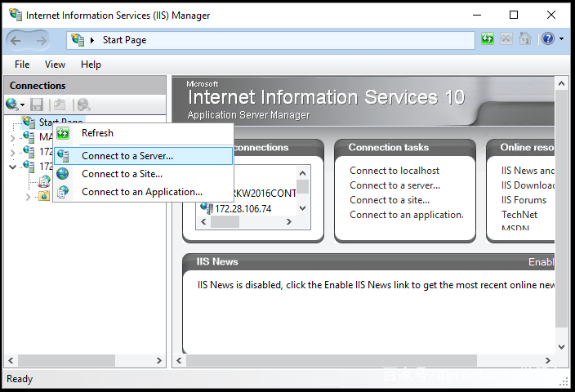Click main pane vertical scrollbar thumb
575x392 pixels.
(x=561, y=209)
